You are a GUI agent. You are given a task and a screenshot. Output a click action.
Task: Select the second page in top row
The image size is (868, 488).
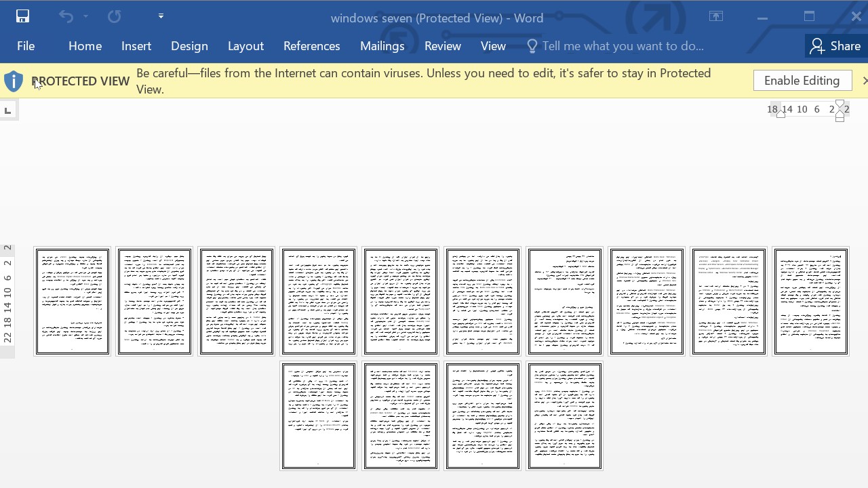[x=155, y=302]
